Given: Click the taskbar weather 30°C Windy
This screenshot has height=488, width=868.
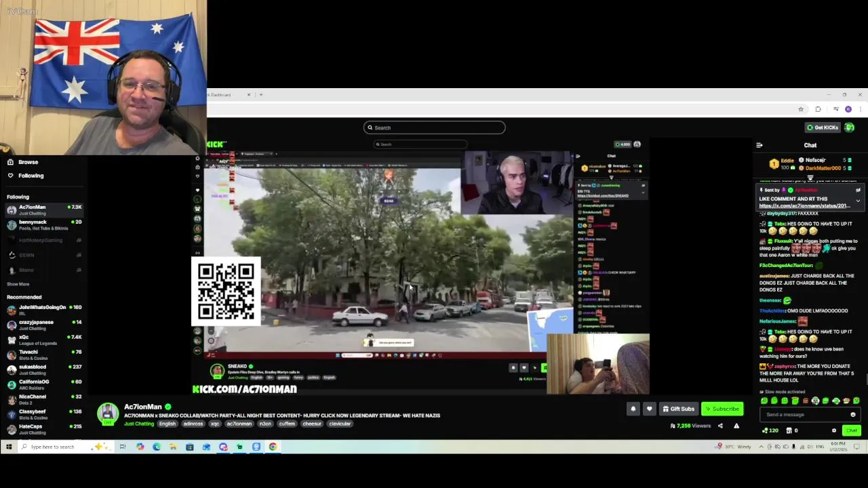Looking at the screenshot, I should pyautogui.click(x=734, y=447).
